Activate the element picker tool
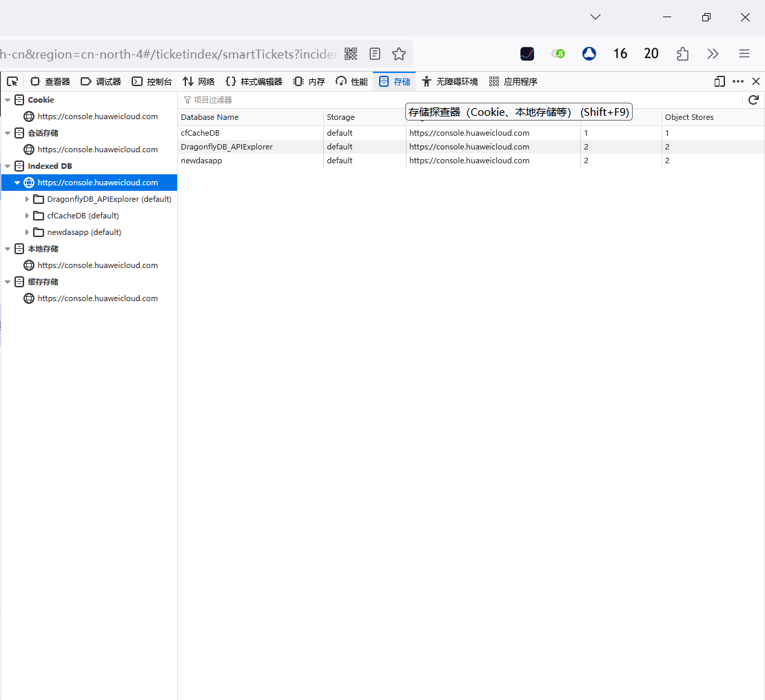 pyautogui.click(x=12, y=81)
